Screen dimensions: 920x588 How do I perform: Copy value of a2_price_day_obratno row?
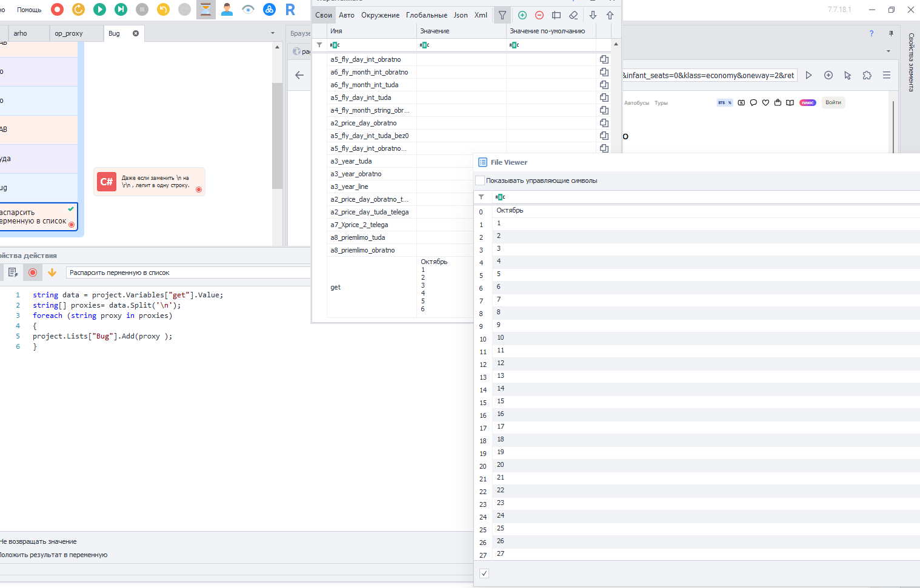[604, 123]
